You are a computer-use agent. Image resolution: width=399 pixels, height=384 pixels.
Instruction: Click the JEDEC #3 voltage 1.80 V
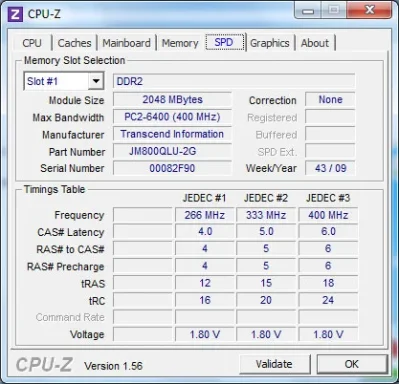328,334
